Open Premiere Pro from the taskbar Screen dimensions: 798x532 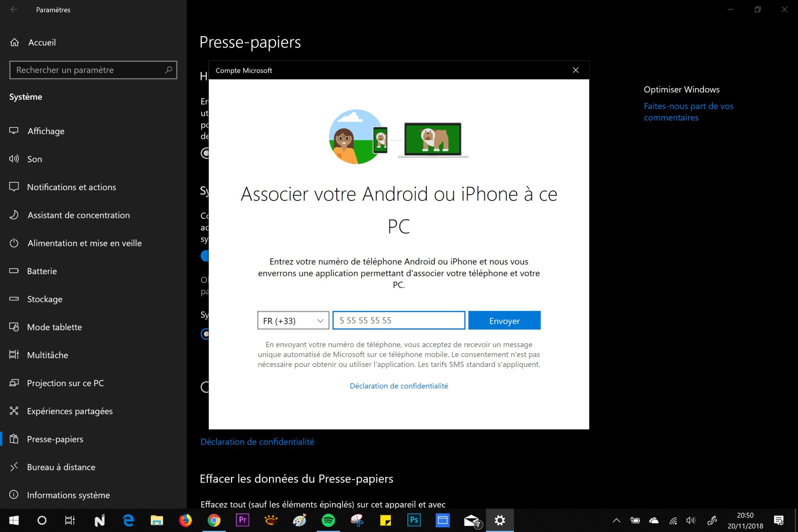tap(242, 520)
